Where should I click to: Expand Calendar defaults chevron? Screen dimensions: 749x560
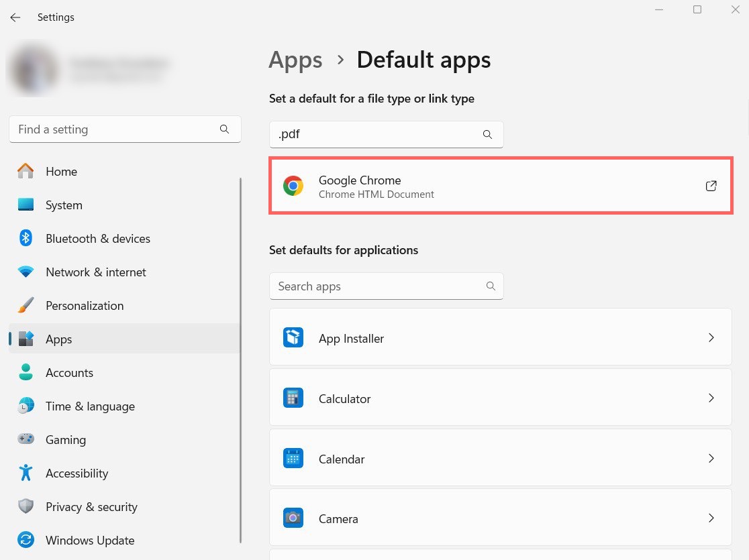coord(711,459)
